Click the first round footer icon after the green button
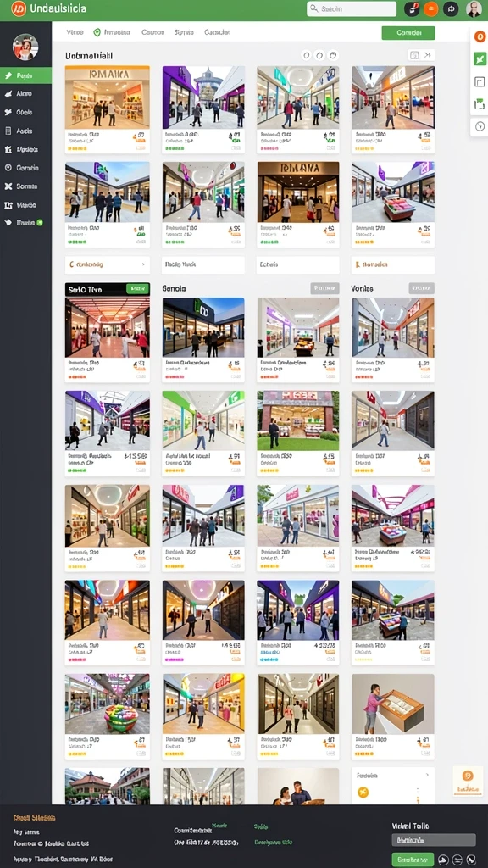The height and width of the screenshot is (868, 488). (444, 860)
